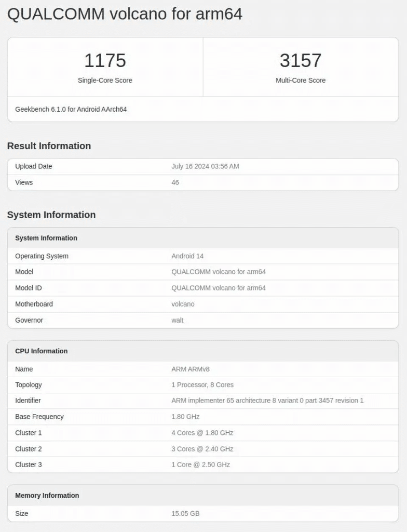
Task: Select '1 Processor, 8 Cores' value
Action: pyautogui.click(x=202, y=385)
